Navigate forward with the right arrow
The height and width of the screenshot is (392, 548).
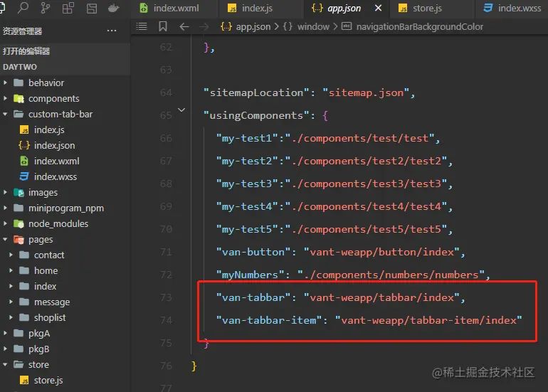click(x=204, y=26)
